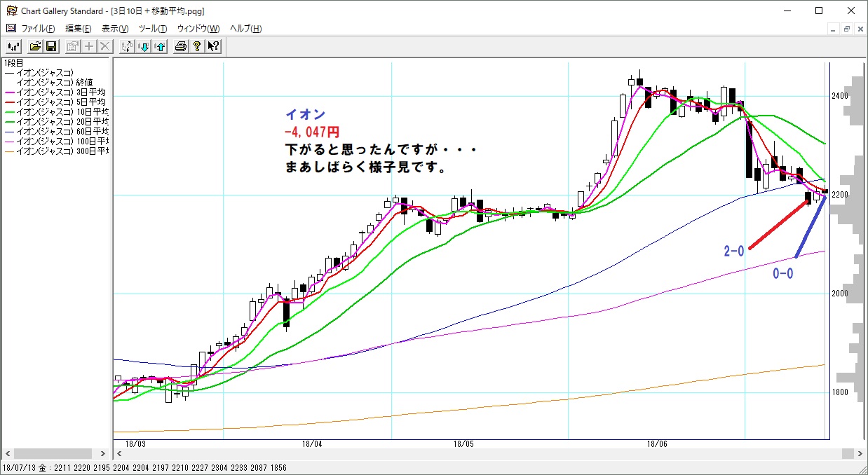
Task: Save the chart using floppy disk icon
Action: coord(51,46)
